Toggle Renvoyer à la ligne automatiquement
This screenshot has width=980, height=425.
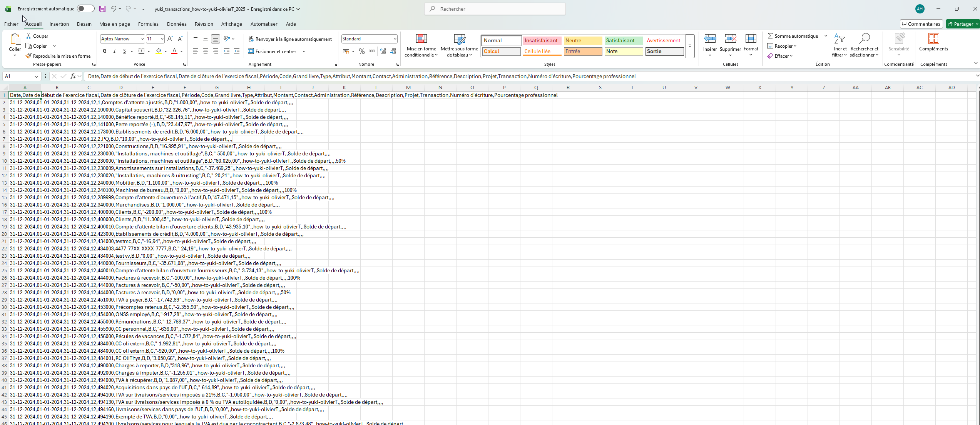[x=290, y=39]
